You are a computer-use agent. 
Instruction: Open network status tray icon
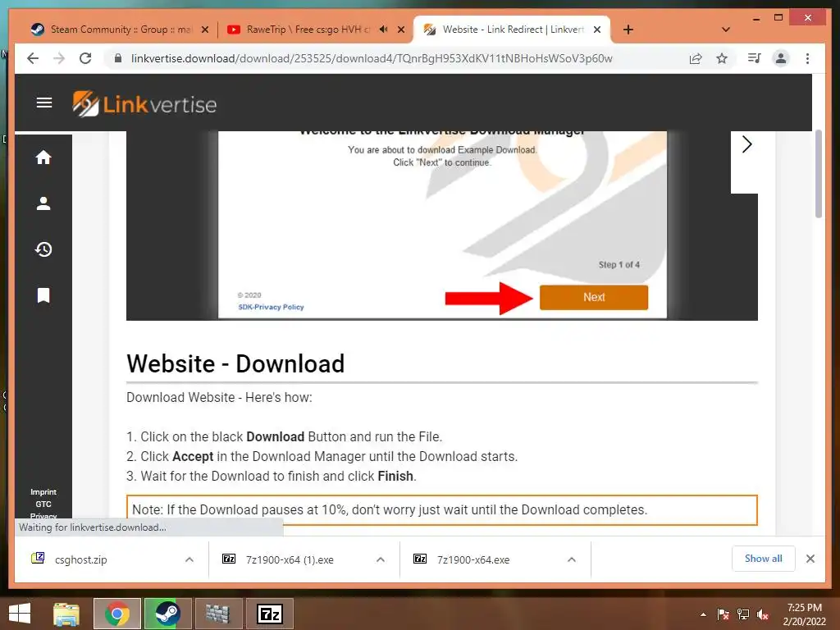[x=743, y=614]
